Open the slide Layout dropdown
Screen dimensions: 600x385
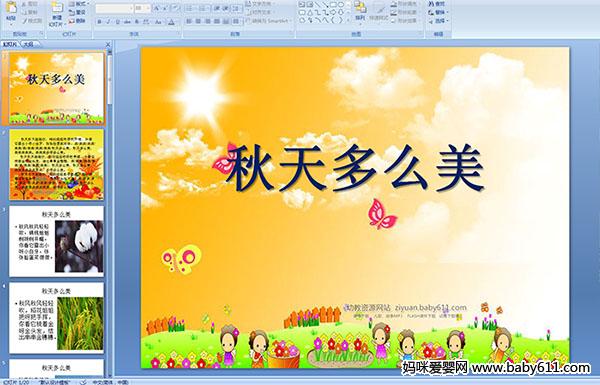coord(78,4)
